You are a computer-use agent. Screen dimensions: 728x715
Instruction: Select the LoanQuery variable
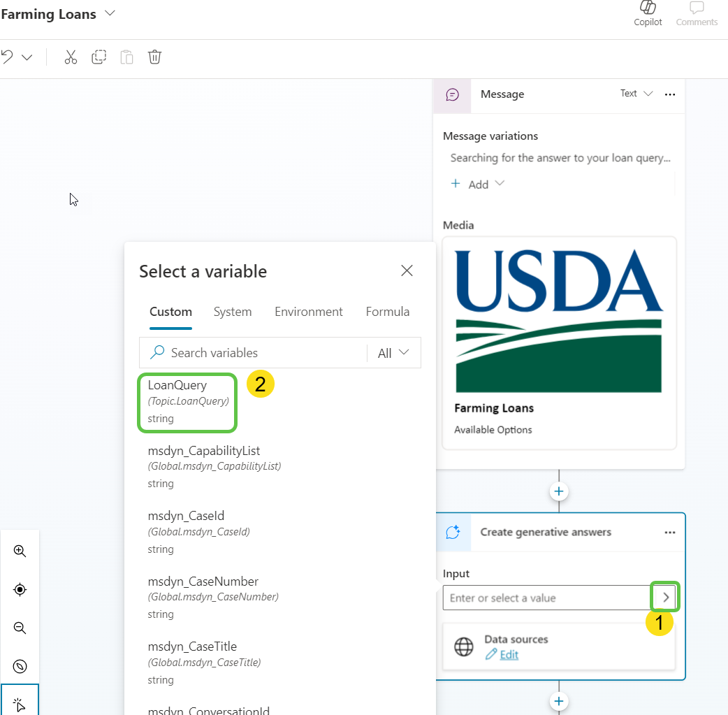pyautogui.click(x=187, y=401)
